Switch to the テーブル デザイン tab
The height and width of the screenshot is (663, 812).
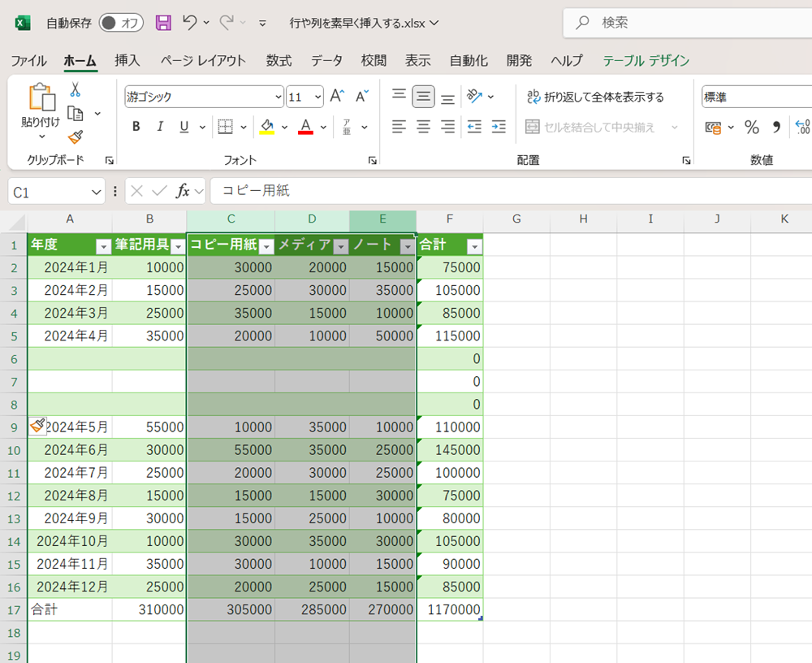click(646, 61)
